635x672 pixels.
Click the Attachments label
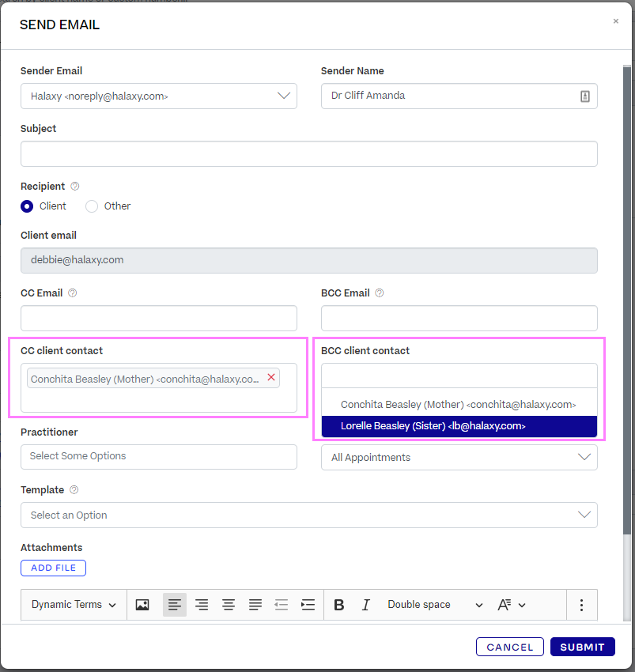click(51, 547)
